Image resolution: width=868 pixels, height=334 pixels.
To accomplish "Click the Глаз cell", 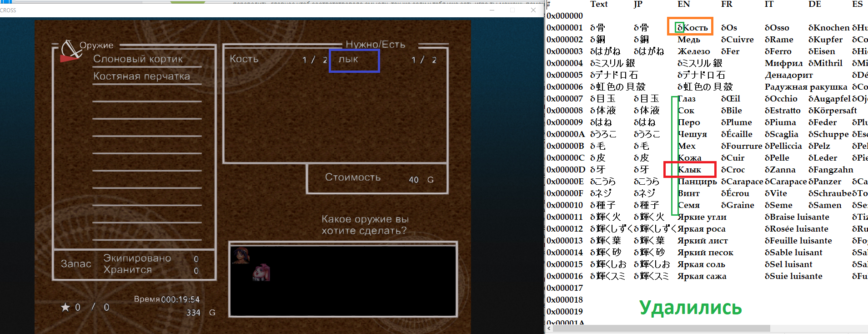I will pyautogui.click(x=687, y=99).
